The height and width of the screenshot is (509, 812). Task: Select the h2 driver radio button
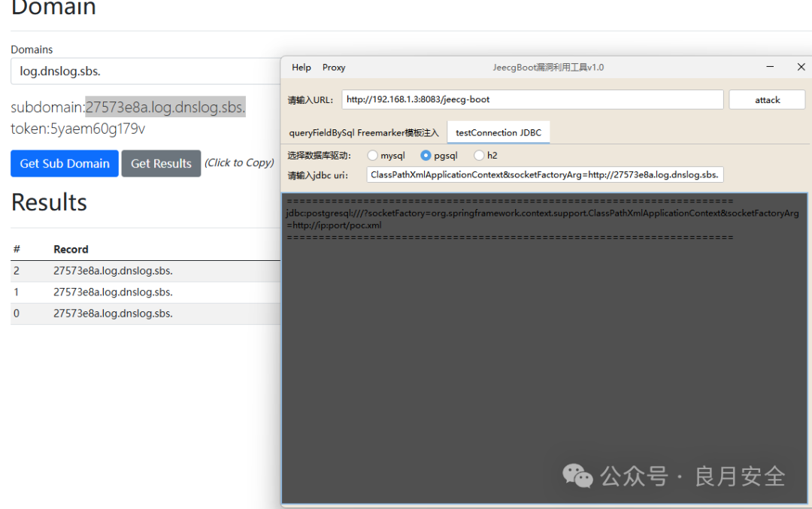tap(479, 156)
